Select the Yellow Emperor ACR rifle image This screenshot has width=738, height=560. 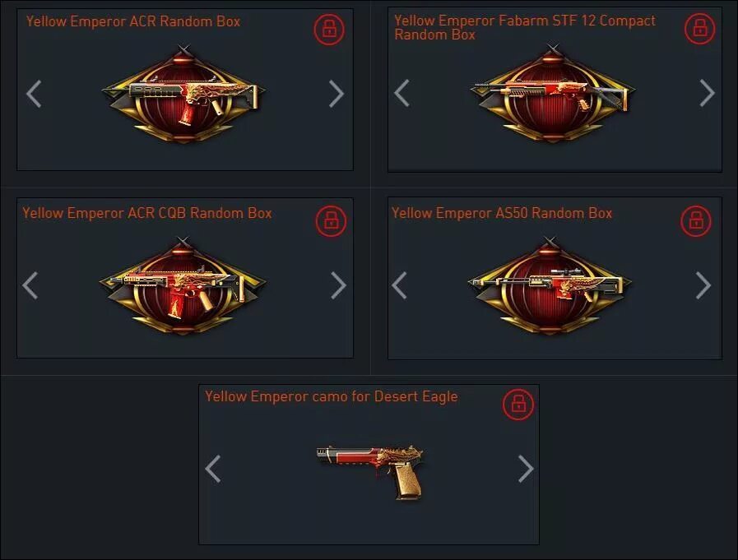pos(183,94)
